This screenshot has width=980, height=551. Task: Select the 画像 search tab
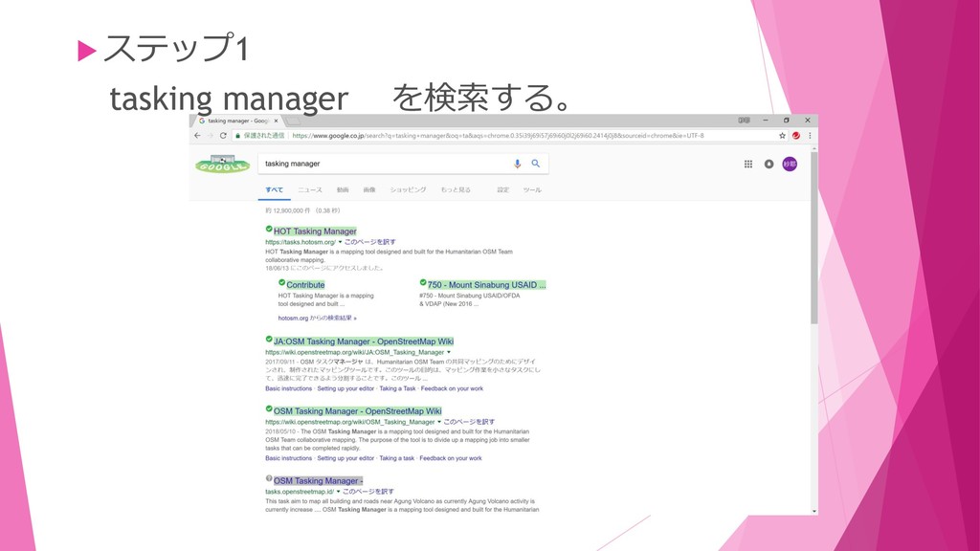coord(369,190)
